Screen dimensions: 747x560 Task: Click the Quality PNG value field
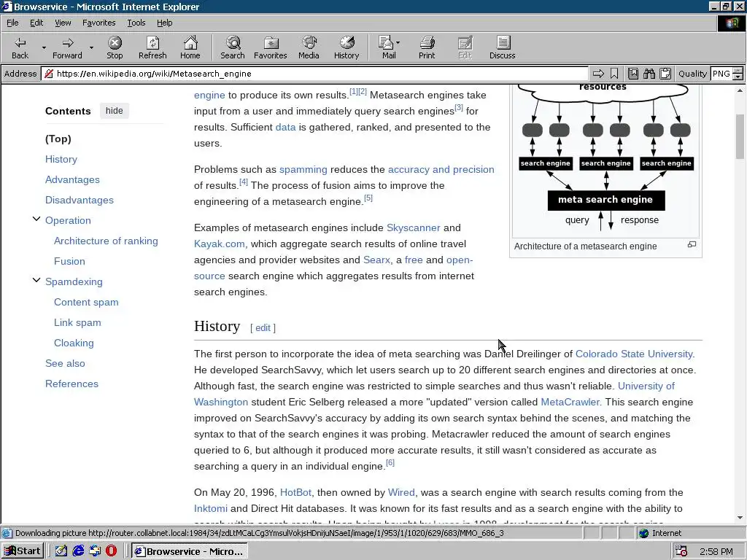[721, 74]
